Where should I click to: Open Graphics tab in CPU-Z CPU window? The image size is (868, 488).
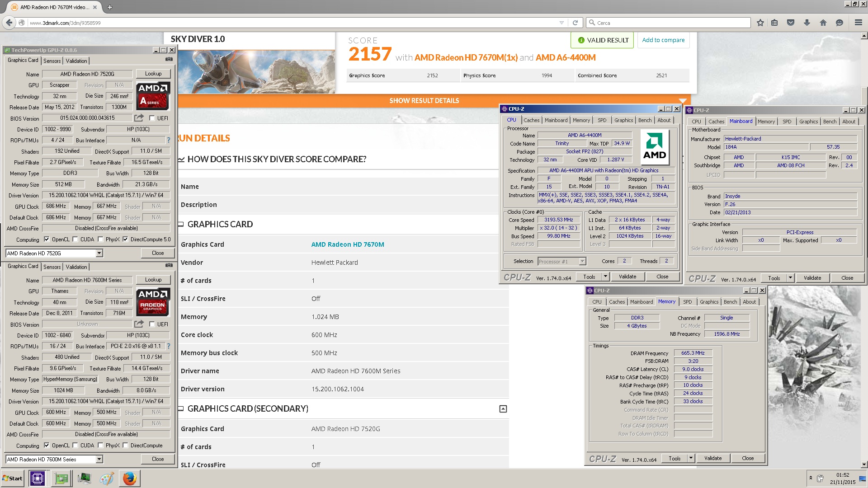[x=624, y=120]
